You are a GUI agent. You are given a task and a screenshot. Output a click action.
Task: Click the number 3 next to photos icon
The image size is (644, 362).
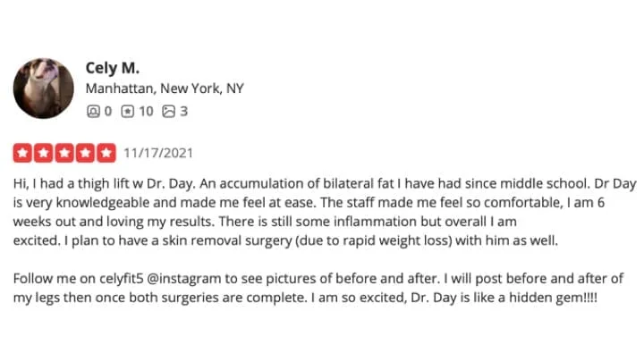coord(183,112)
